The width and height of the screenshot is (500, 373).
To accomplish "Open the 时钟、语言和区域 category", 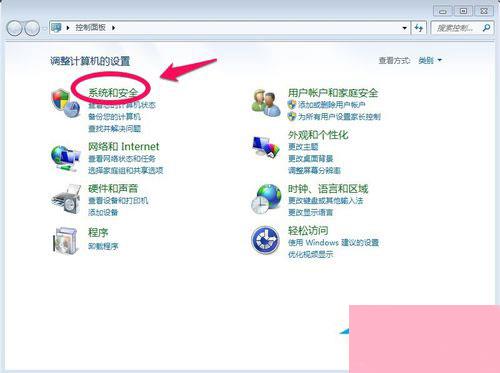I will (328, 189).
